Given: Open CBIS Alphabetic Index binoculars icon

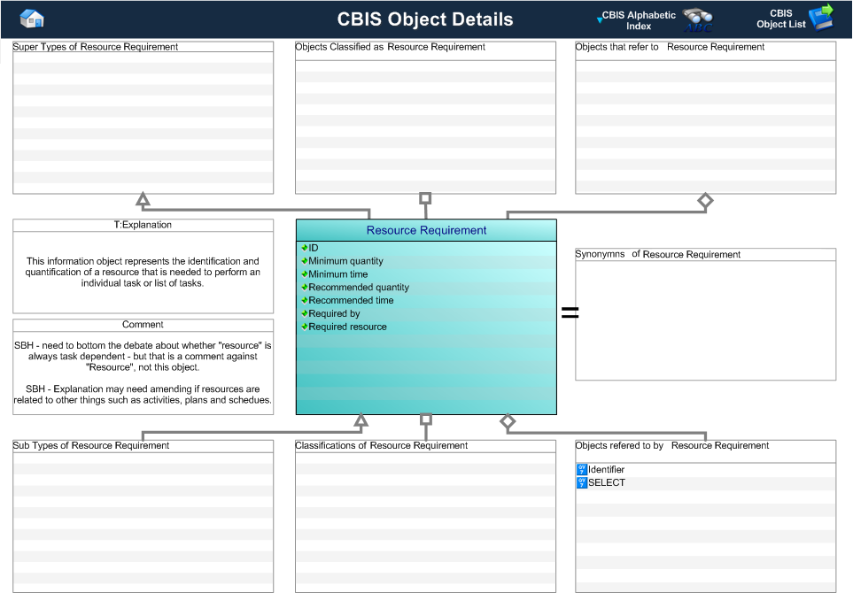Looking at the screenshot, I should coord(698,20).
